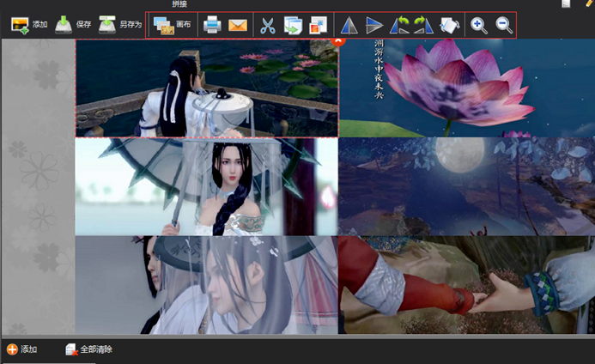595x364 pixels.
Task: Rotate image left with the counterclockwise arrow
Action: (x=399, y=25)
